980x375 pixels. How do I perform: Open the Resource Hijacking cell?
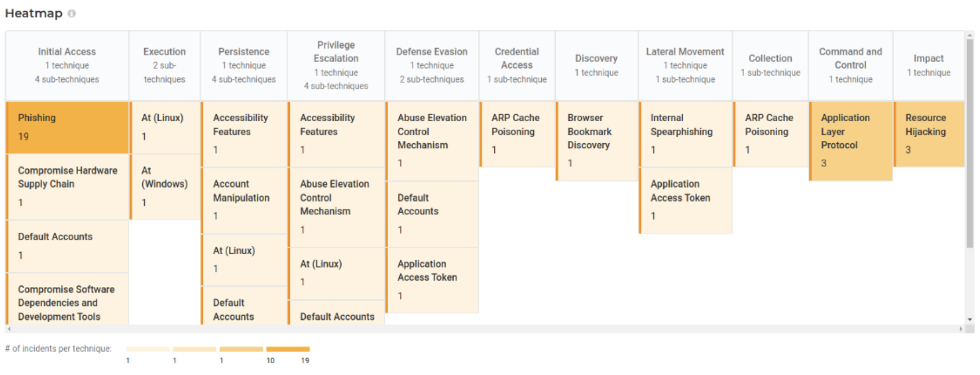[929, 134]
